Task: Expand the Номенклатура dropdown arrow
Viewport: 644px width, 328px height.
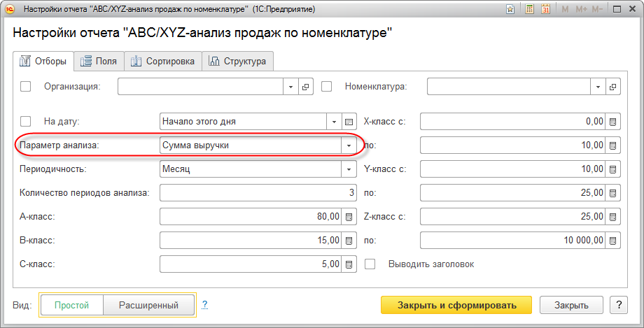Action: point(598,87)
